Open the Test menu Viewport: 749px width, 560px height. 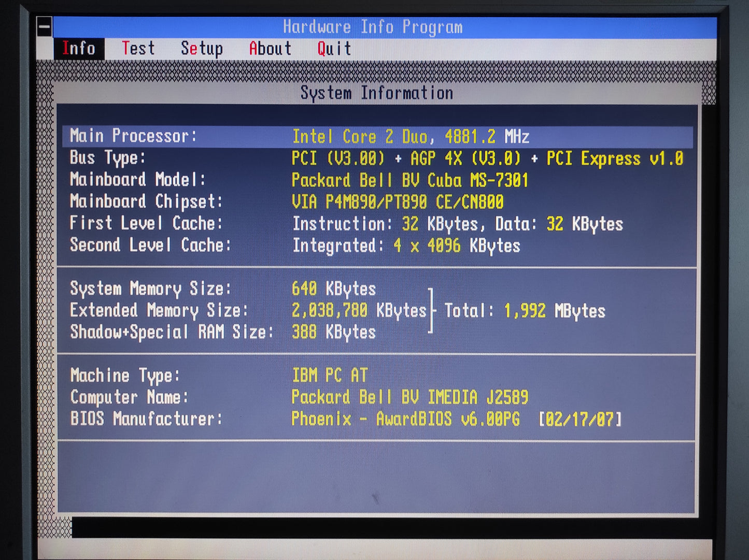138,48
